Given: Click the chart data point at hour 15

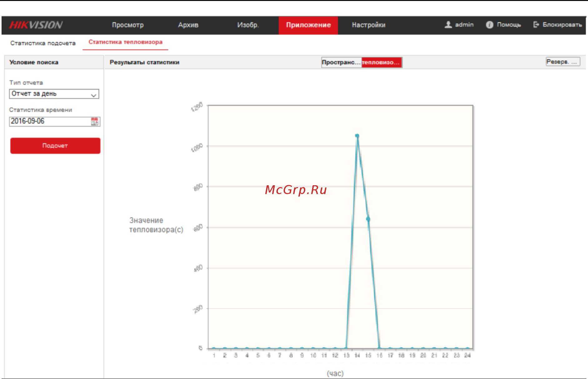Looking at the screenshot, I should [x=368, y=219].
